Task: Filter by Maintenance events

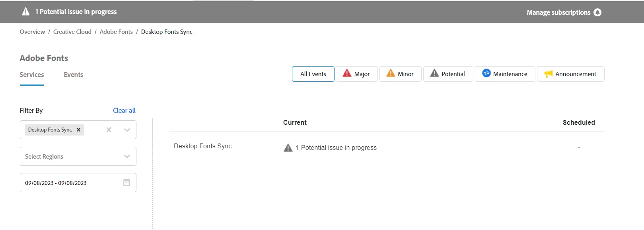Action: [x=505, y=74]
